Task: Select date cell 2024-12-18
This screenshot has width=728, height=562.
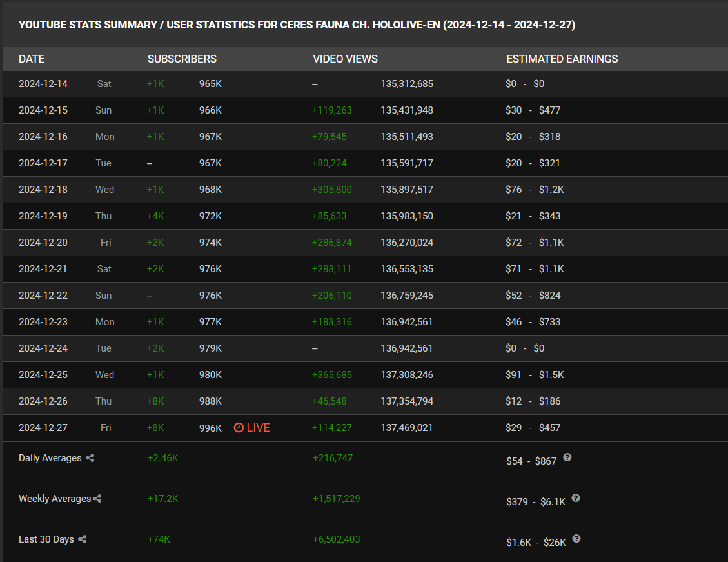Action: point(43,190)
